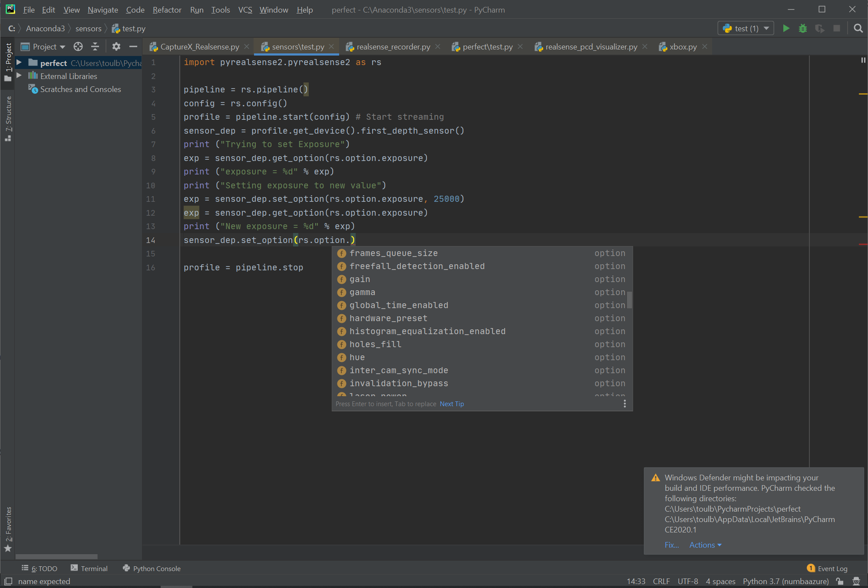The image size is (868, 588).
Task: Open the Actions dropdown in the Defender notification
Action: point(704,545)
